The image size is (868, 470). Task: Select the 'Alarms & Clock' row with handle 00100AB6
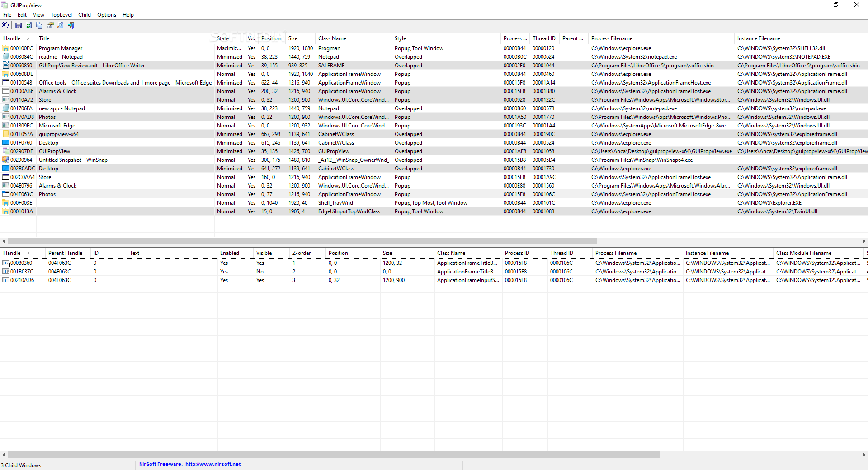point(434,91)
